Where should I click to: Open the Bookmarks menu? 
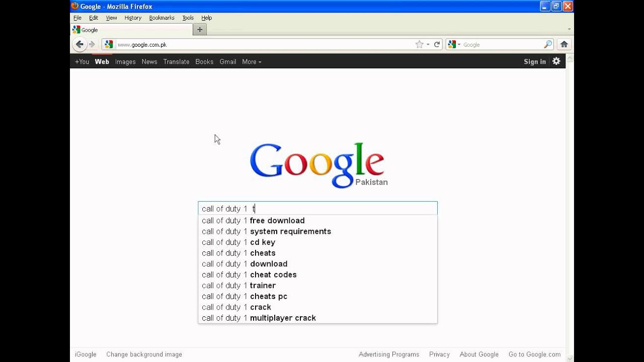[x=162, y=18]
